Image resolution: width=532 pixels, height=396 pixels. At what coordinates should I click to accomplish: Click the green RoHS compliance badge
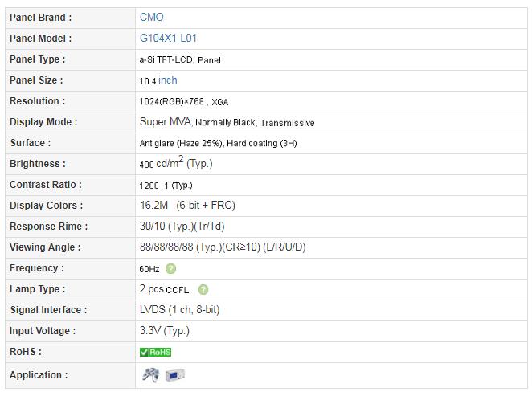click(155, 353)
